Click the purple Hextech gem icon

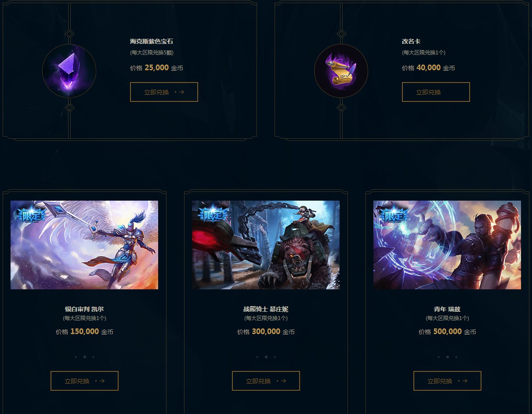click(x=69, y=71)
